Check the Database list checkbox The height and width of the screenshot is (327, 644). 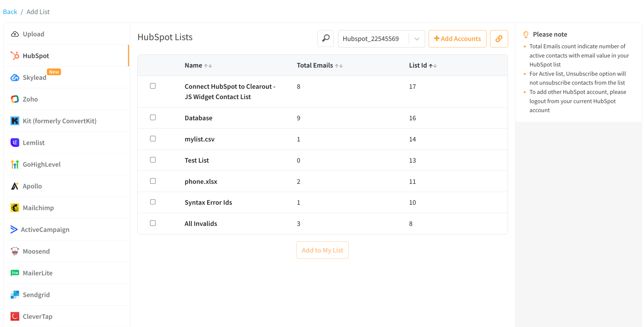pyautogui.click(x=153, y=117)
